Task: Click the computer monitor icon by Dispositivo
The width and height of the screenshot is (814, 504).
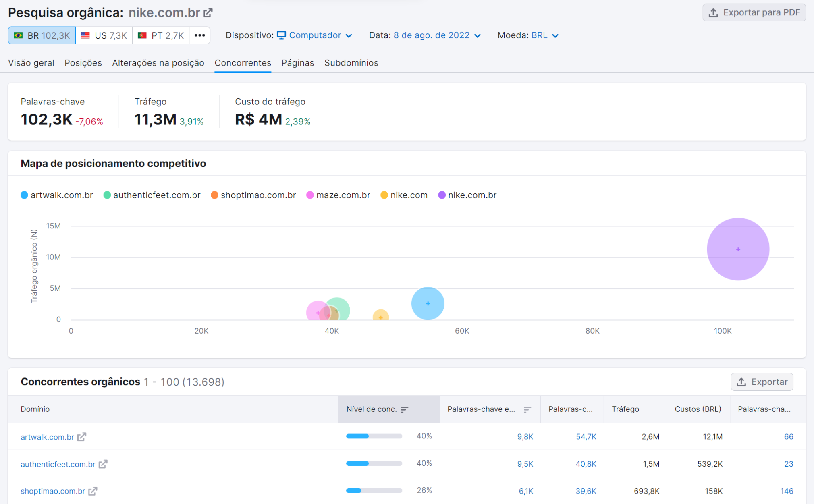Action: point(281,35)
